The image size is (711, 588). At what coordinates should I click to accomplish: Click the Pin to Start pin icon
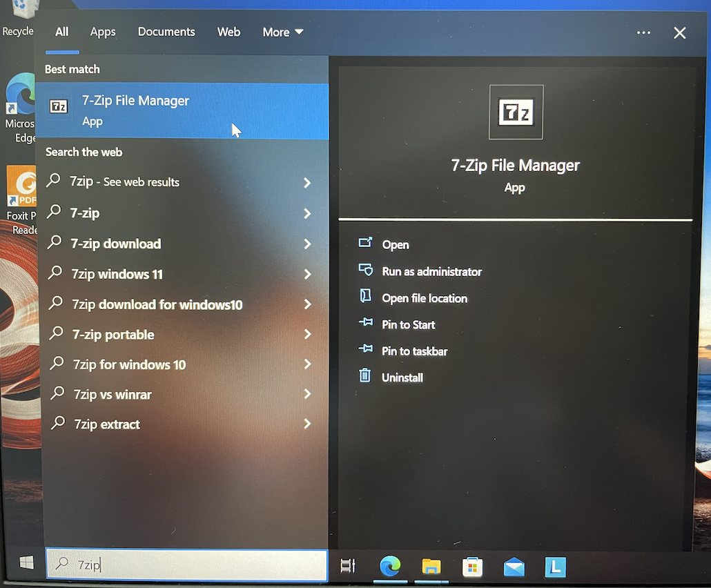click(365, 322)
